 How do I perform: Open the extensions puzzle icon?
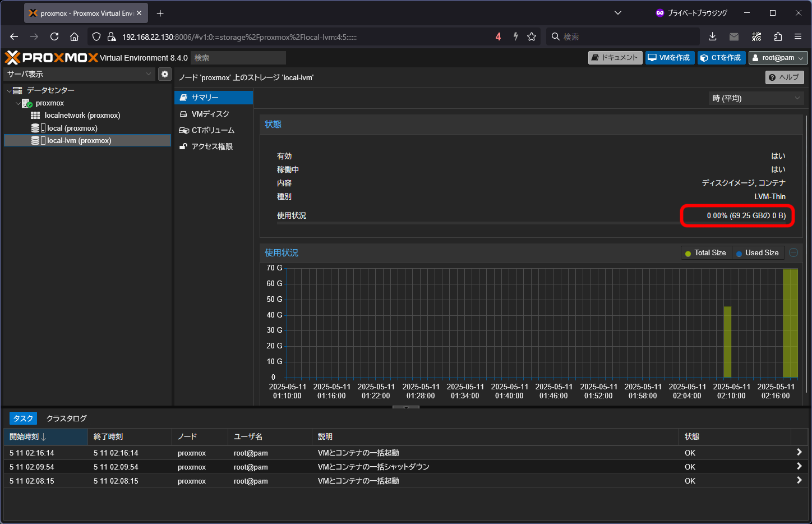778,36
